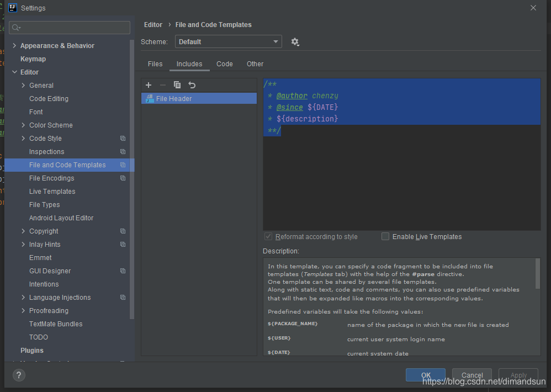Open scheme gear options

295,42
